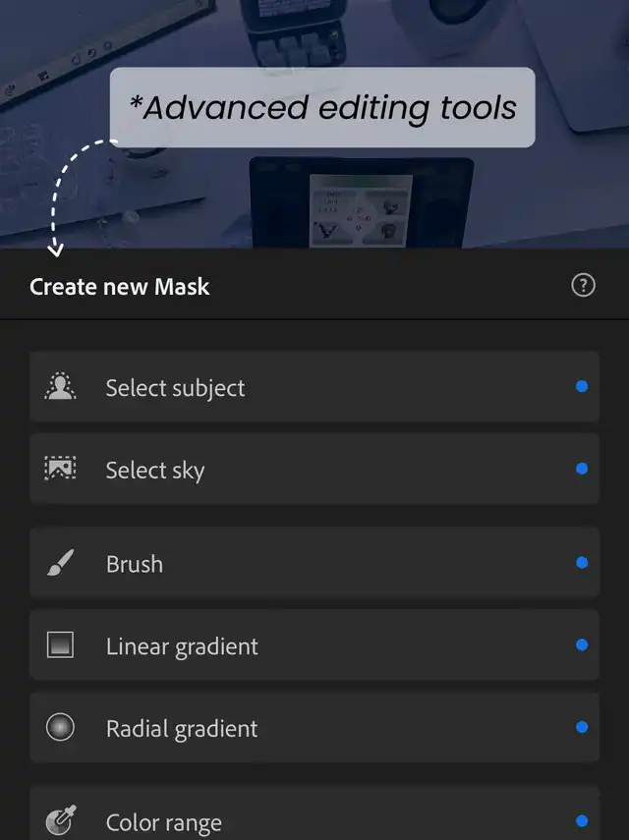Tap the Create new Mask header
The width and height of the screenshot is (629, 840).
(120, 287)
